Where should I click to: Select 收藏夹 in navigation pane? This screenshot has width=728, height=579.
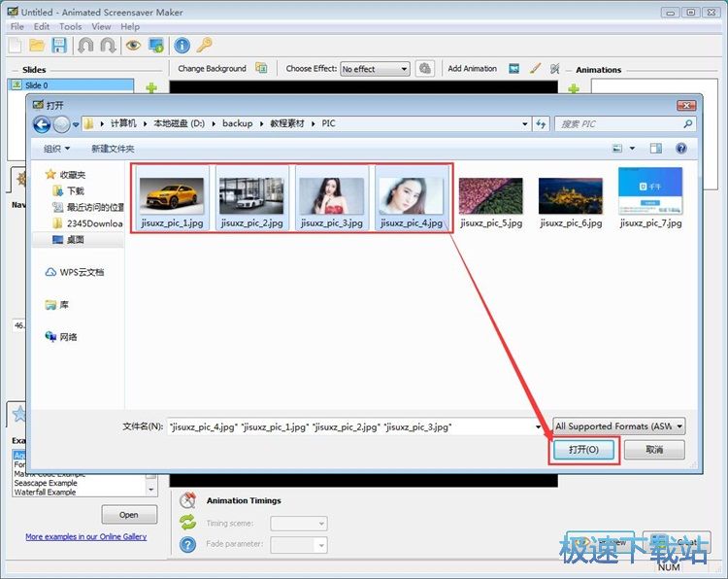[x=65, y=175]
